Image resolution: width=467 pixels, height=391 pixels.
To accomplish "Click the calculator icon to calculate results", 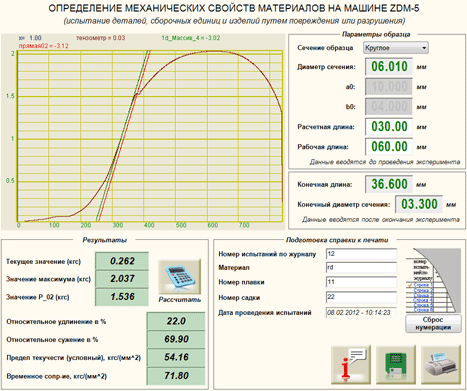I will coord(180,277).
